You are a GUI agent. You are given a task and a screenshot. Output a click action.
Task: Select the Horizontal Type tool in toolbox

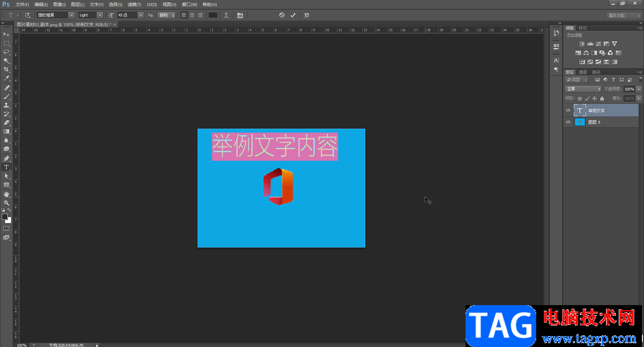click(x=6, y=167)
